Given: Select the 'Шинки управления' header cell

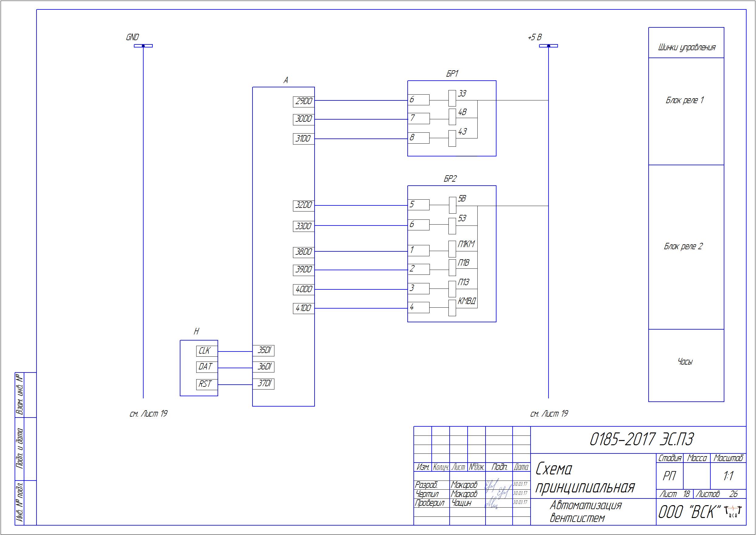Looking at the screenshot, I should (686, 43).
